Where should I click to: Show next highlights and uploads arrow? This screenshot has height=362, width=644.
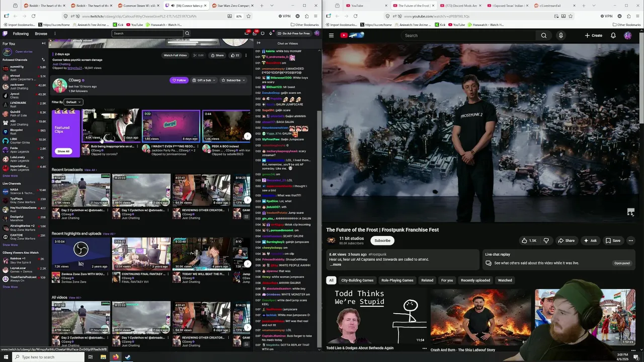click(x=248, y=264)
